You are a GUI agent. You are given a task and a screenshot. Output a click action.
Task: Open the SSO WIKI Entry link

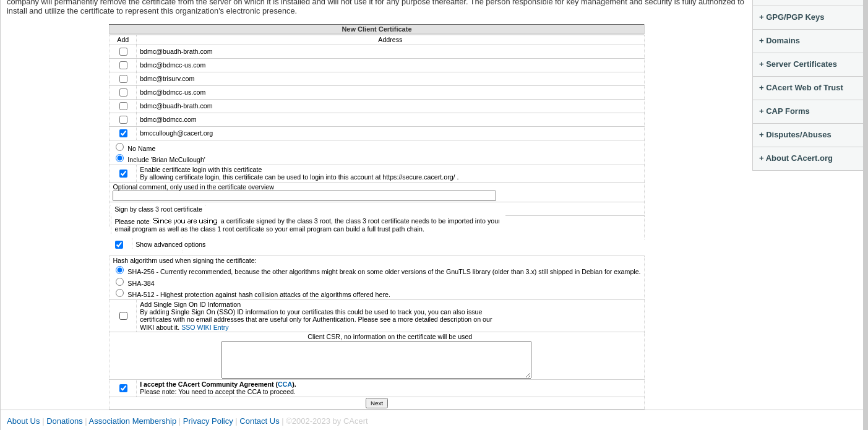205,327
